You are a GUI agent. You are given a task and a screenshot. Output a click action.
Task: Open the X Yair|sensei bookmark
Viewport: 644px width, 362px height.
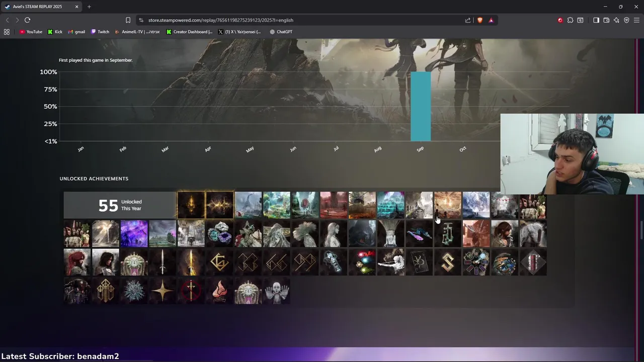(x=239, y=32)
